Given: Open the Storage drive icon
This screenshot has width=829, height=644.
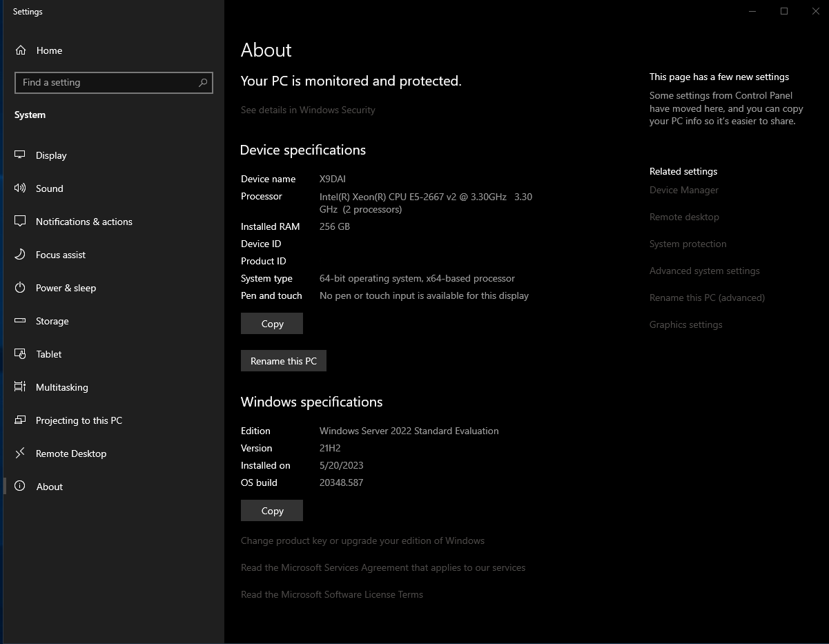Looking at the screenshot, I should pos(20,321).
